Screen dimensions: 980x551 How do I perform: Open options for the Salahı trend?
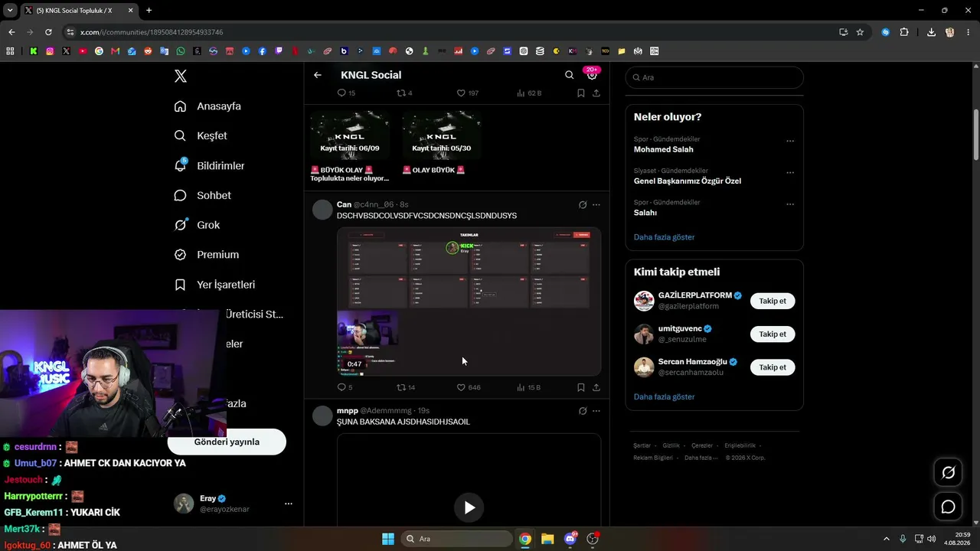tap(790, 204)
